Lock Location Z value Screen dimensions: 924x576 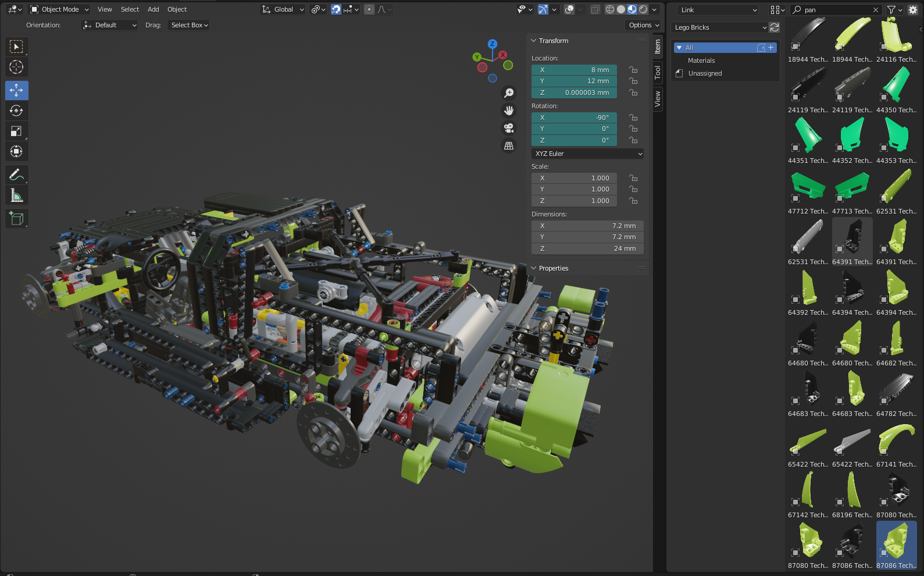(x=633, y=93)
